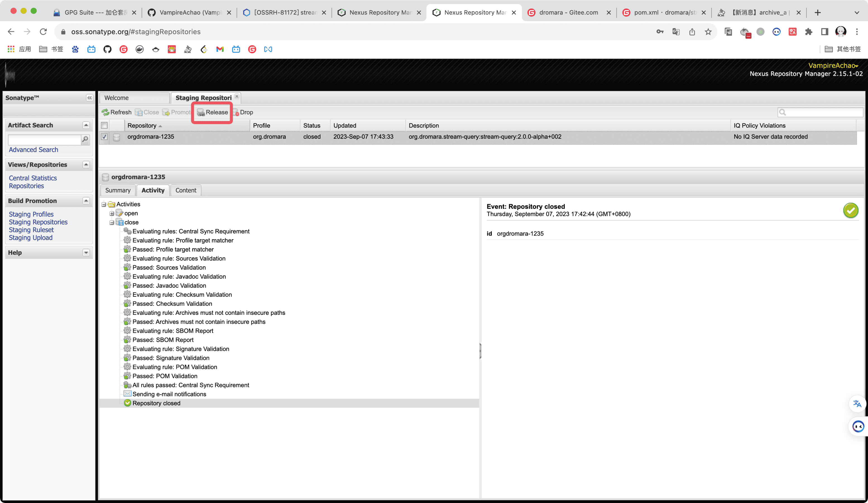The height and width of the screenshot is (503, 868).
Task: Expand the Help panel
Action: 86,253
